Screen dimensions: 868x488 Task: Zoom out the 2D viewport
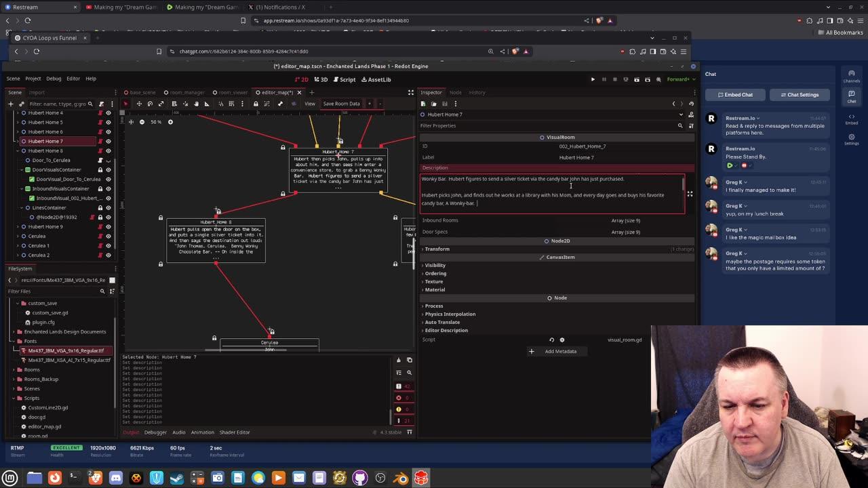point(142,122)
